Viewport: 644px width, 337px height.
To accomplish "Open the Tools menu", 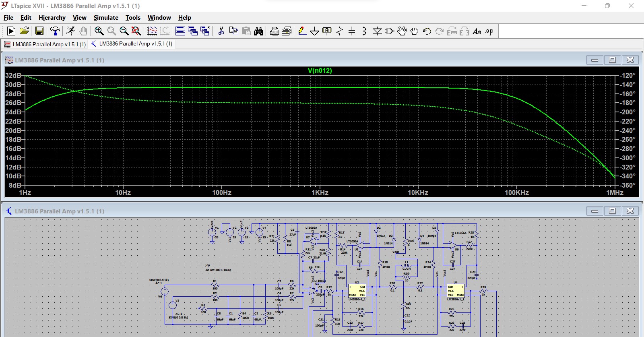I will [133, 18].
